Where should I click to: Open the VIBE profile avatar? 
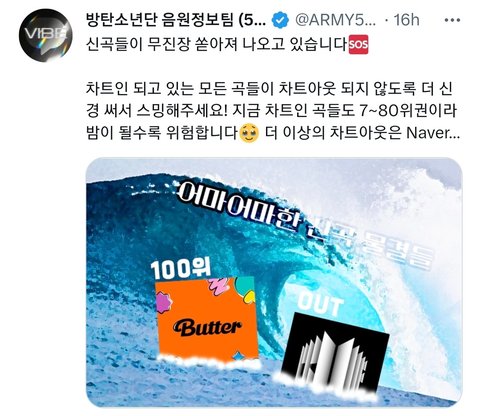[45, 35]
